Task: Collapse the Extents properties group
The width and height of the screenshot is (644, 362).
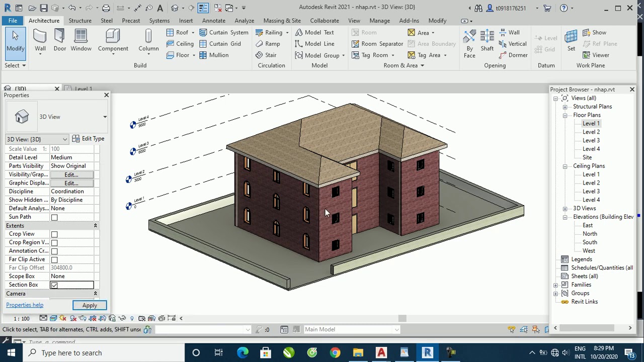Action: (95, 226)
